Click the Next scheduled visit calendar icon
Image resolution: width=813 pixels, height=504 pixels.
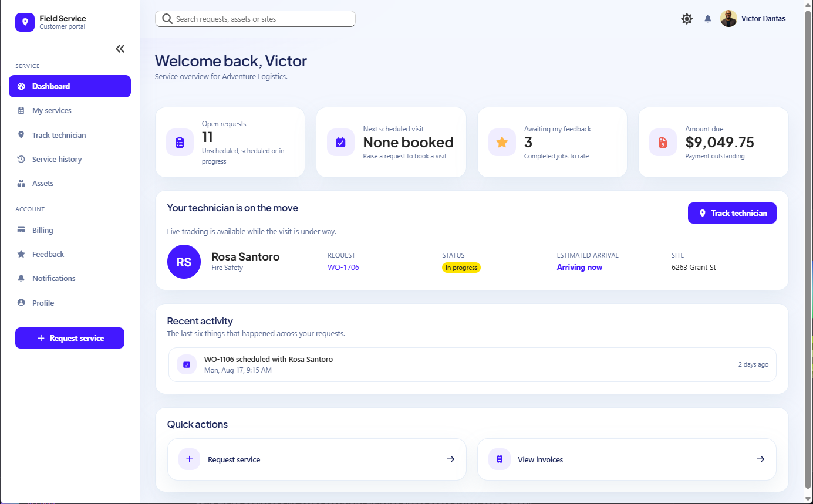pos(340,142)
